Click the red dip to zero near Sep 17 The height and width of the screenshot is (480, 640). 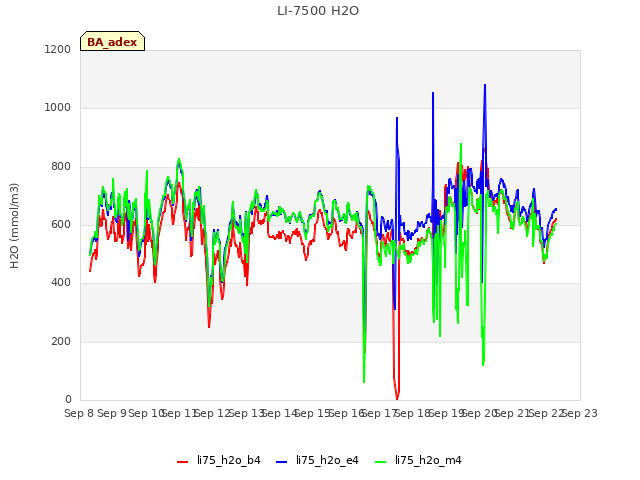point(397,398)
